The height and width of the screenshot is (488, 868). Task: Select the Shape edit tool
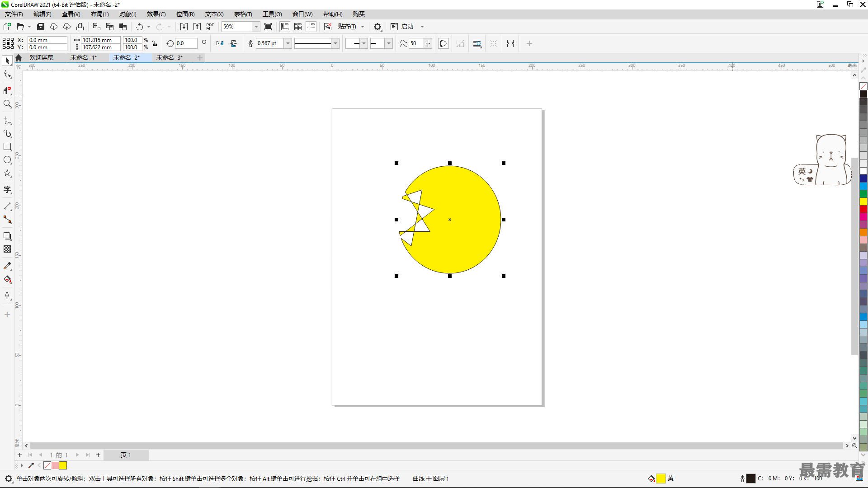point(7,75)
